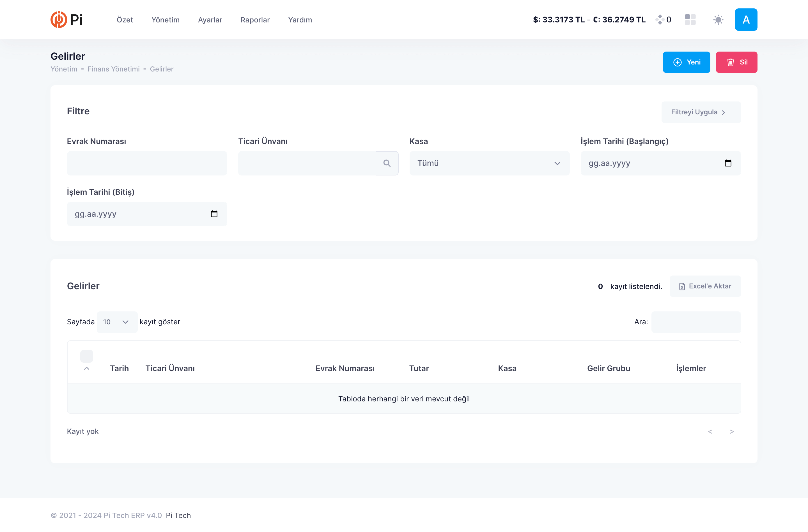Open the notifications diamond icon
This screenshot has height=532, width=808.
tap(660, 19)
